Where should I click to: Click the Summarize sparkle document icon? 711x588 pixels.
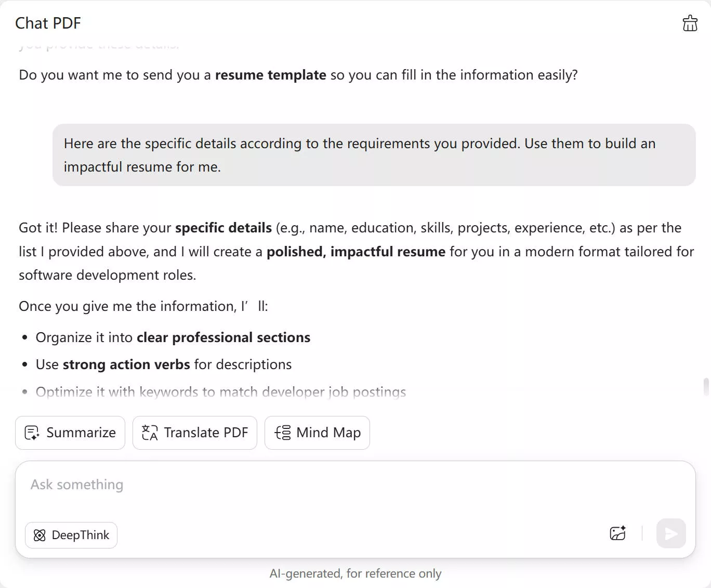coord(32,433)
